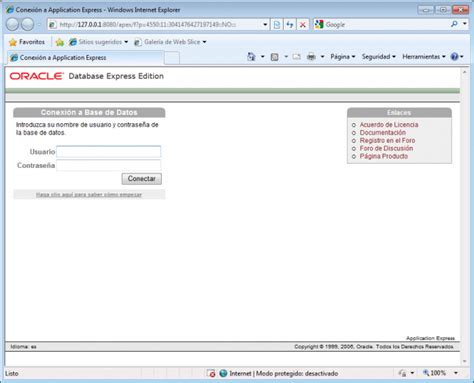Viewport: 474px width, 383px height.
Task: Click the status bar padlock privacy icon
Action: pos(402,373)
